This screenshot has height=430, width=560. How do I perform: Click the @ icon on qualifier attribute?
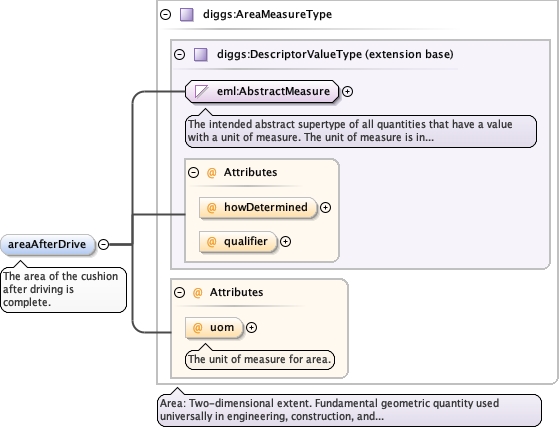coord(211,242)
